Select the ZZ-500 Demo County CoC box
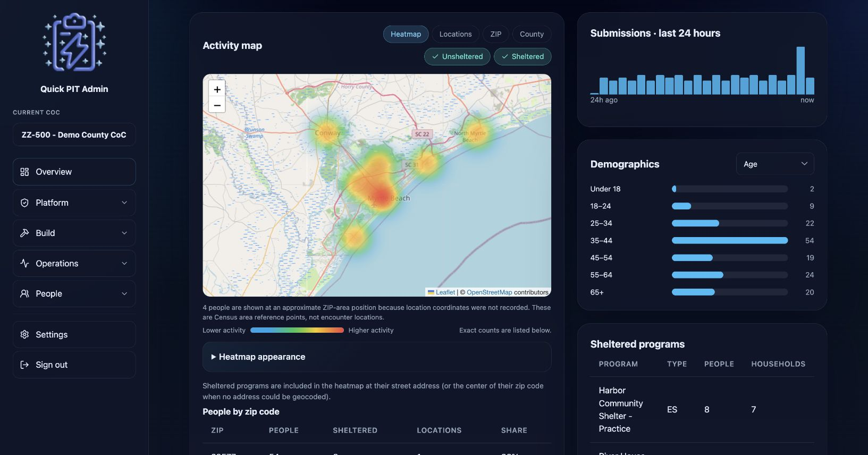Image resolution: width=868 pixels, height=455 pixels. (x=74, y=134)
